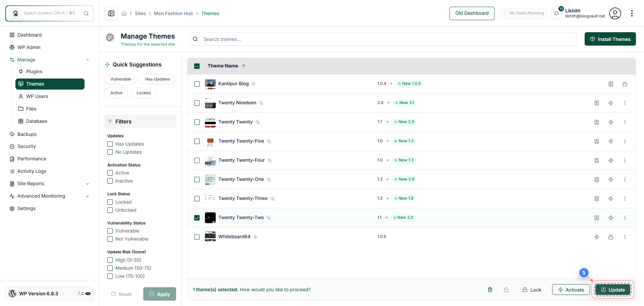
Task: Check the Has Updates filter checkbox
Action: tap(110, 144)
